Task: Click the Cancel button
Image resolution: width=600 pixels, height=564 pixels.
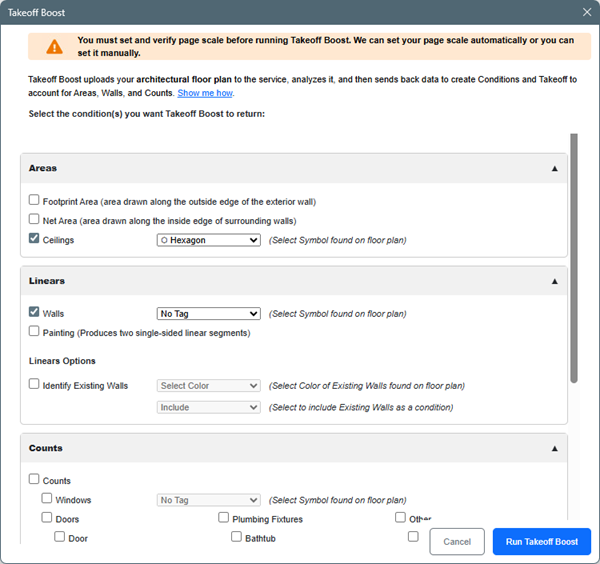Action: 457,542
